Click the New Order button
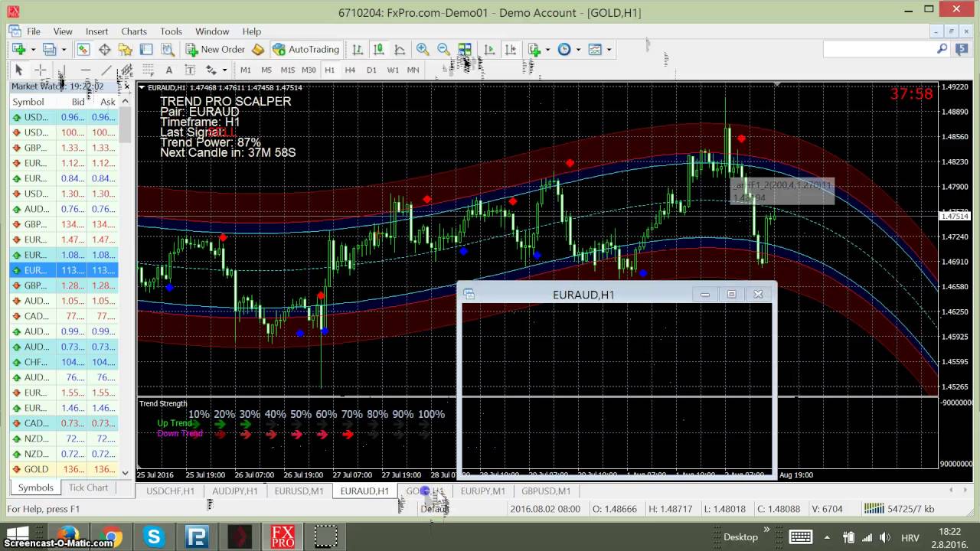The image size is (980, 551). point(215,49)
